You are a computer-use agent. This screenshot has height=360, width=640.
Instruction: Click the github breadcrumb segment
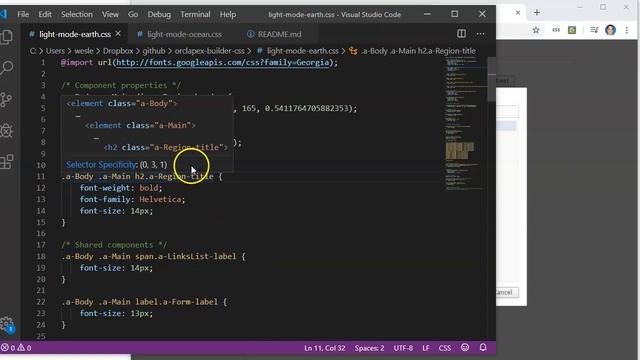153,51
